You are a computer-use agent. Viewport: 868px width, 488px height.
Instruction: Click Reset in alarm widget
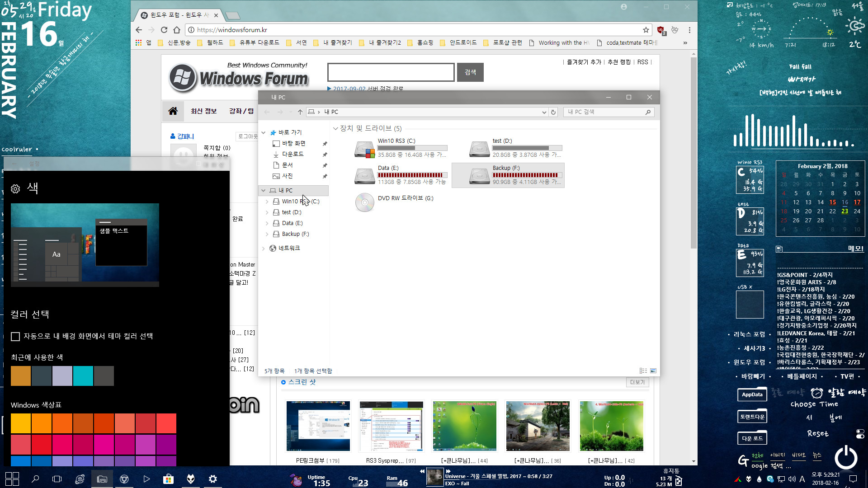818,433
